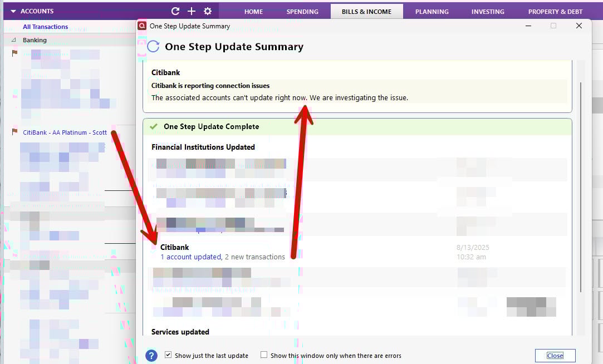Switch to Property & Debt tab
Screen dimensions: 603x364
click(x=555, y=12)
